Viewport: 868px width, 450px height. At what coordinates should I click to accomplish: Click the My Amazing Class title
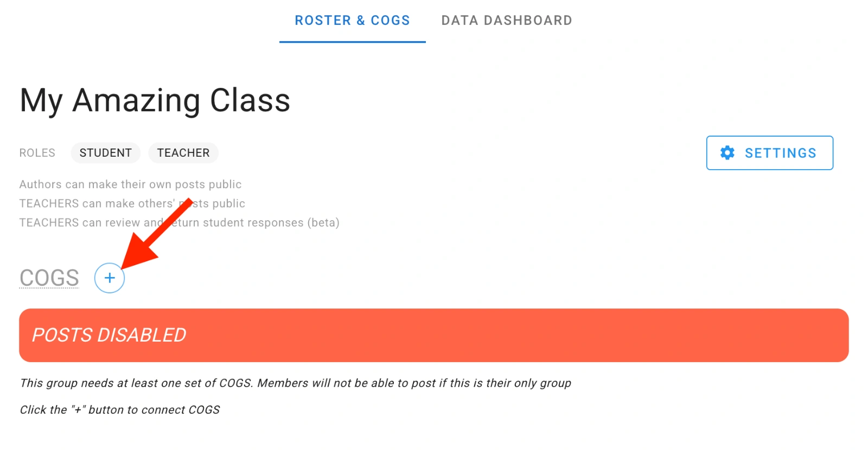[x=155, y=101]
